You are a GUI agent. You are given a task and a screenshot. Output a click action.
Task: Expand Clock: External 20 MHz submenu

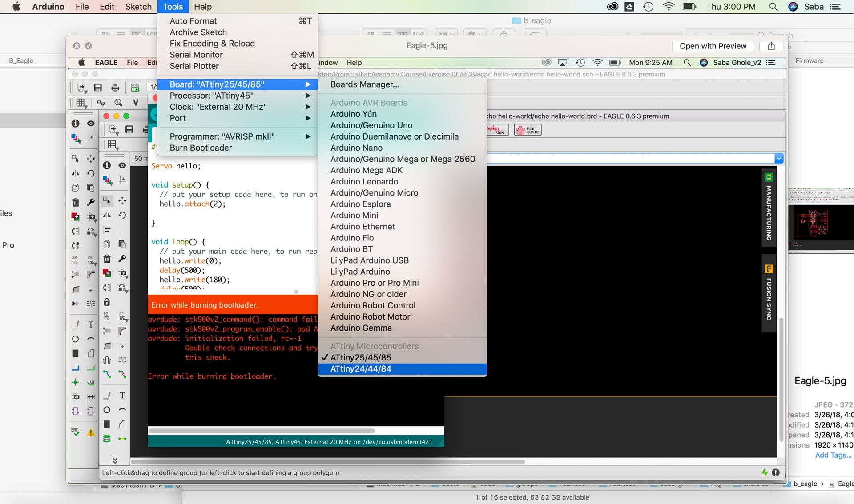coord(238,107)
